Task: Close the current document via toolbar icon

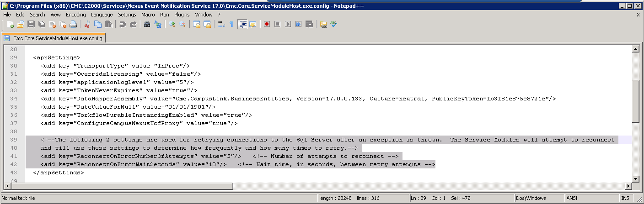Action: pos(52,24)
